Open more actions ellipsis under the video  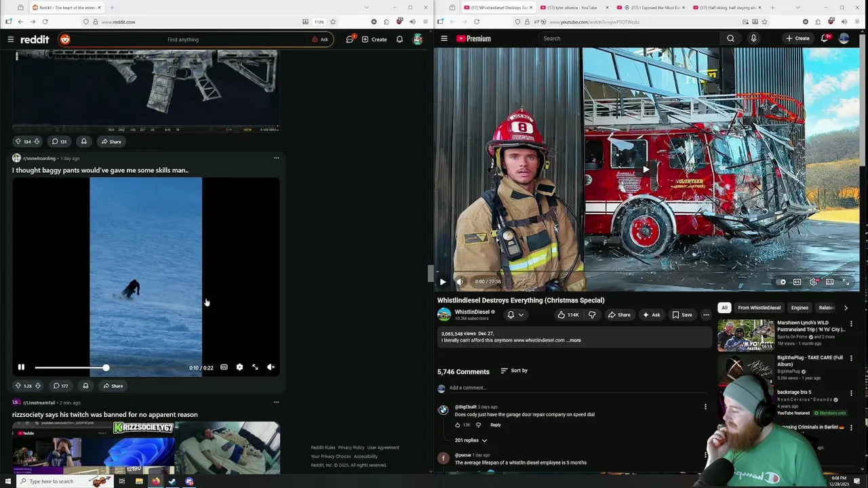pyautogui.click(x=706, y=314)
